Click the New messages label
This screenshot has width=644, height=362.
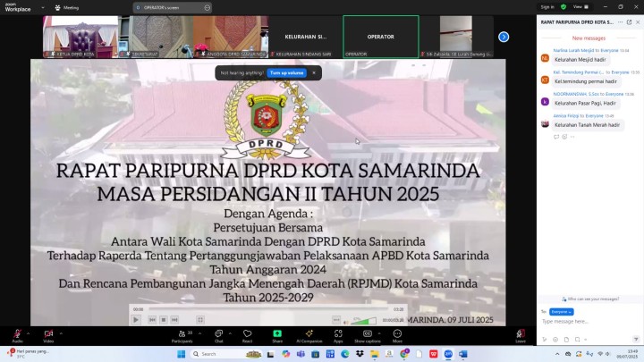[x=589, y=38]
